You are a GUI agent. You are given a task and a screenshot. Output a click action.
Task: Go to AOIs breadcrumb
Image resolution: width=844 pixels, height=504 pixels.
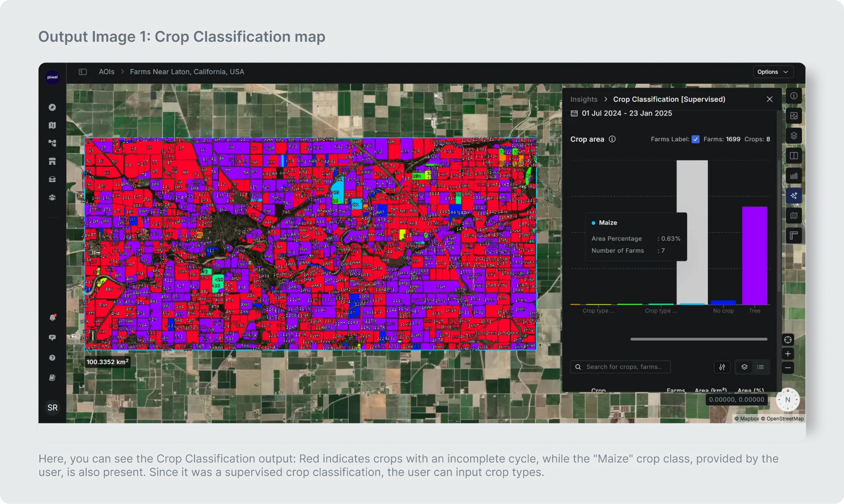click(106, 72)
